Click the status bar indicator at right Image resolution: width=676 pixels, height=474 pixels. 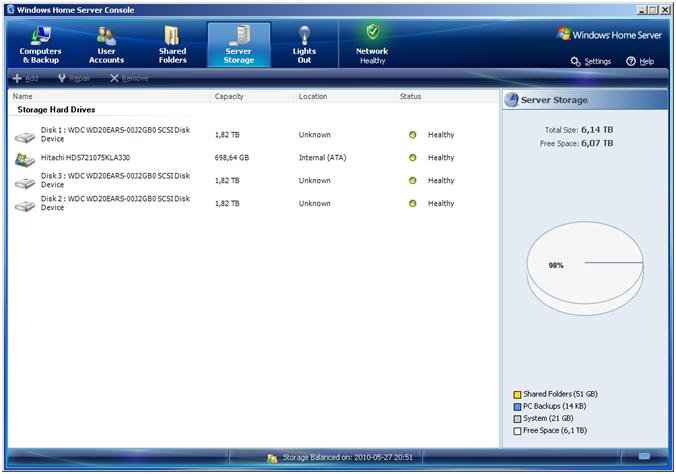click(645, 456)
